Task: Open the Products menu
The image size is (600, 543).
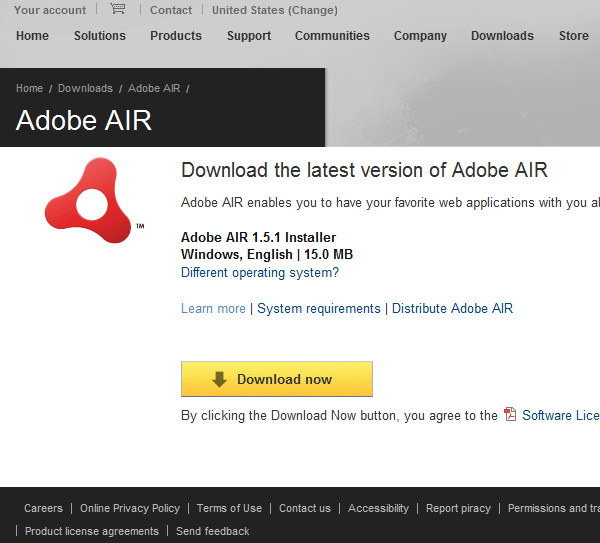Action: 176,36
